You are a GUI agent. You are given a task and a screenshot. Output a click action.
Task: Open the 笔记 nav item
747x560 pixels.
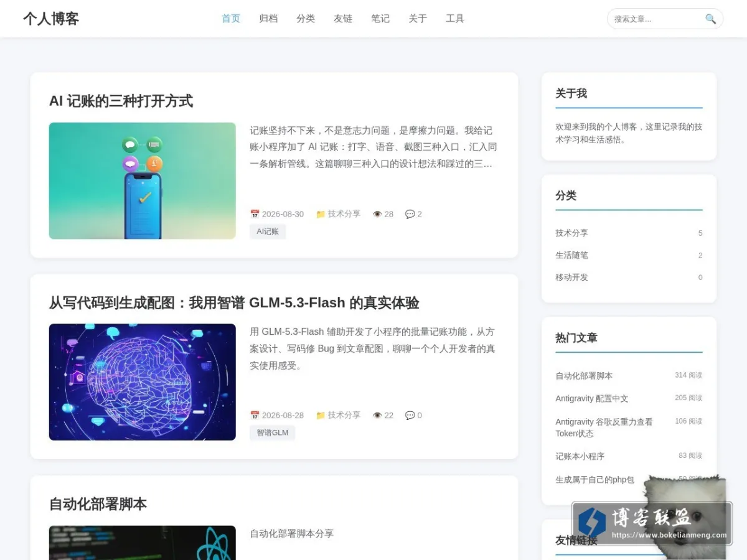[x=380, y=19]
